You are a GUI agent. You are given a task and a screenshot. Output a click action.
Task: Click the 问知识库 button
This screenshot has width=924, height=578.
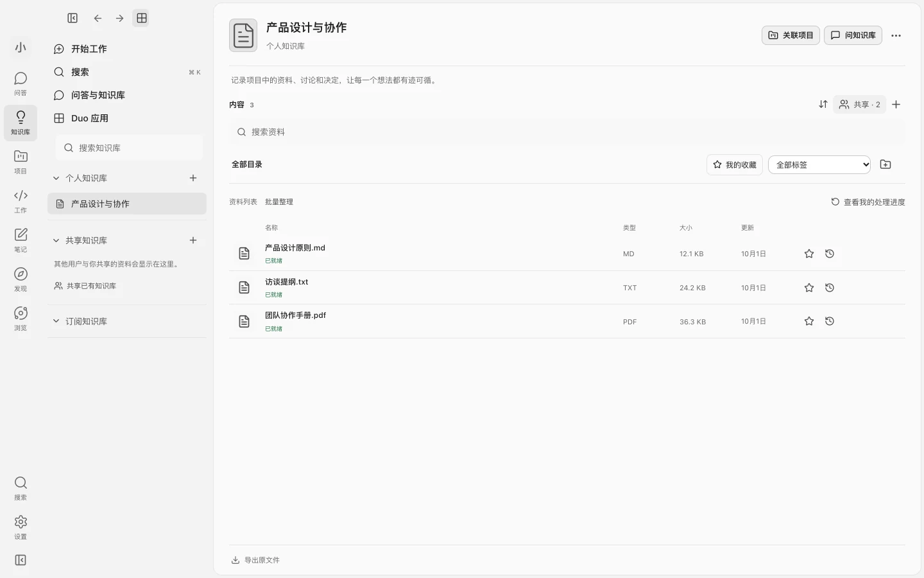[853, 35]
